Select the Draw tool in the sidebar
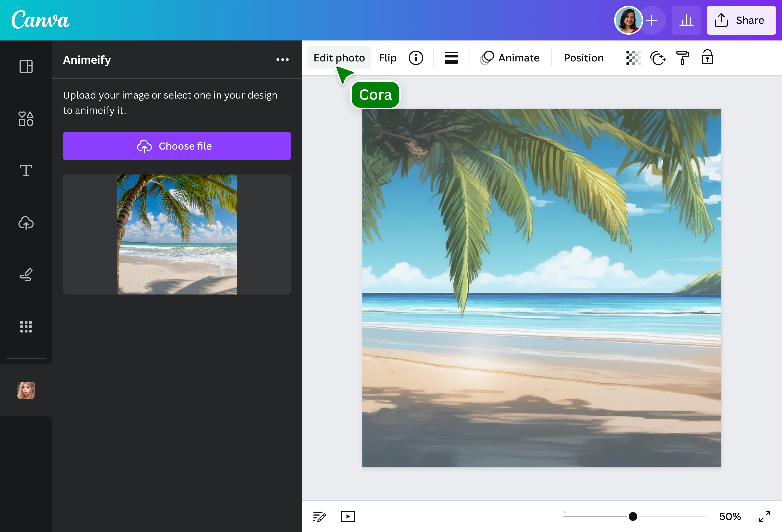The width and height of the screenshot is (782, 532). (x=25, y=275)
